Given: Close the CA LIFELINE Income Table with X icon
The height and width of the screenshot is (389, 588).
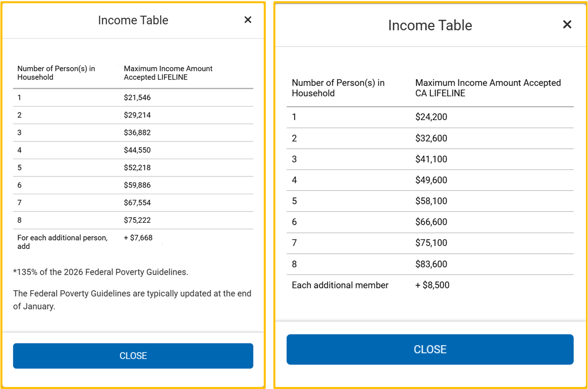Looking at the screenshot, I should click(x=567, y=25).
